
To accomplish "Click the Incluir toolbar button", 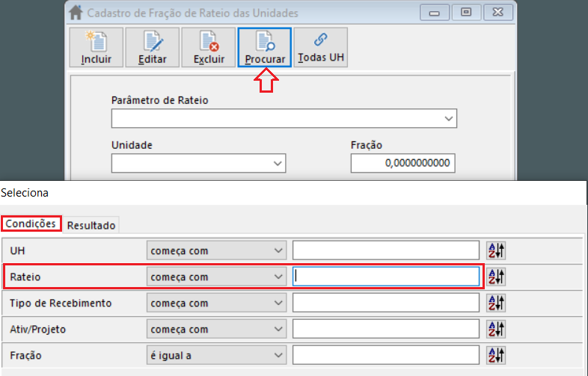I will click(97, 47).
